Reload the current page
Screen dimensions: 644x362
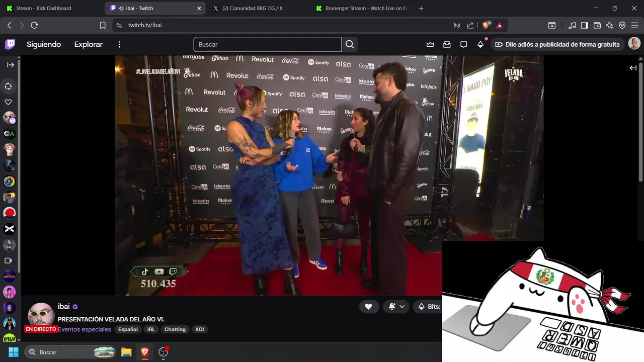click(34, 25)
